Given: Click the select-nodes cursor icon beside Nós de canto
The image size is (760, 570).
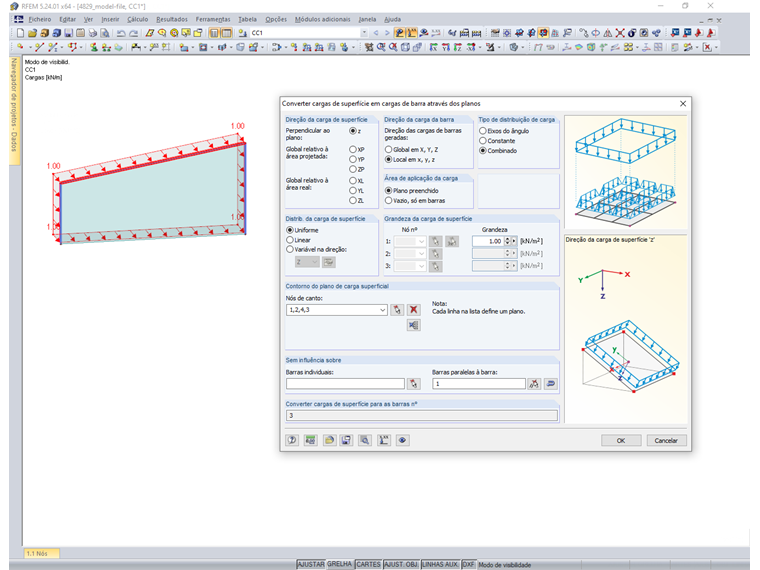Looking at the screenshot, I should point(397,310).
